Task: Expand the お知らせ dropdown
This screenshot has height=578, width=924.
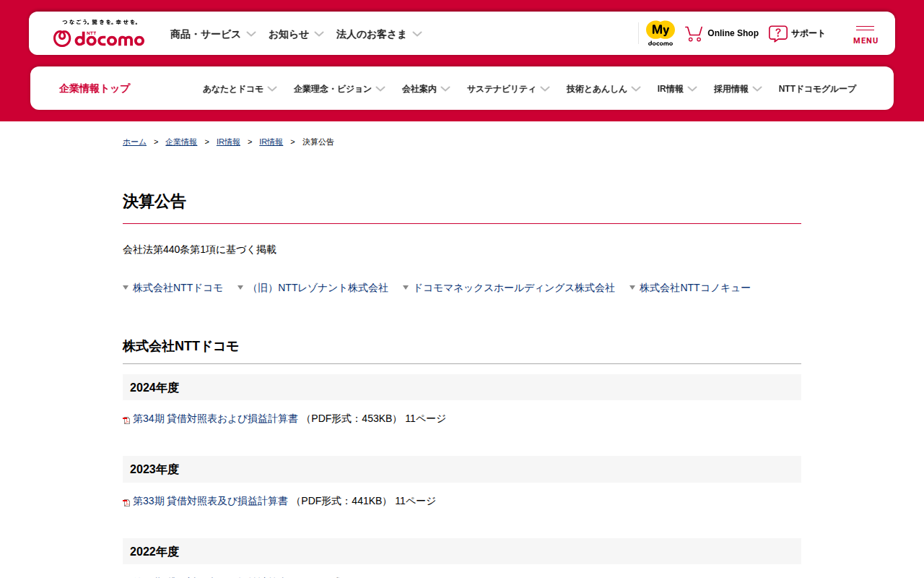Action: coord(296,34)
